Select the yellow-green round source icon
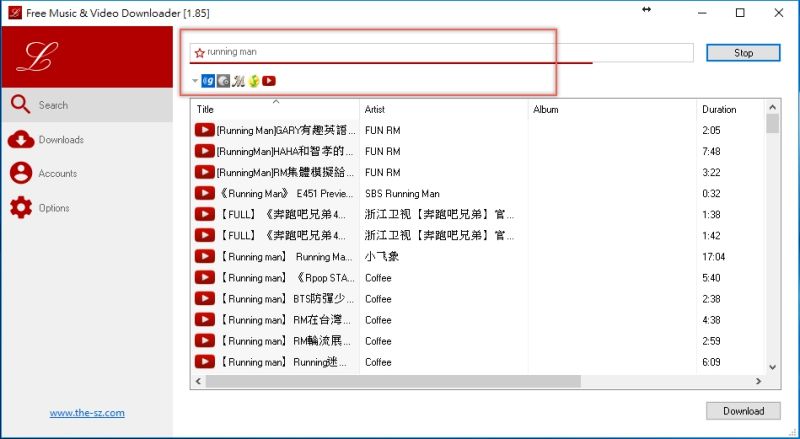 click(x=254, y=81)
